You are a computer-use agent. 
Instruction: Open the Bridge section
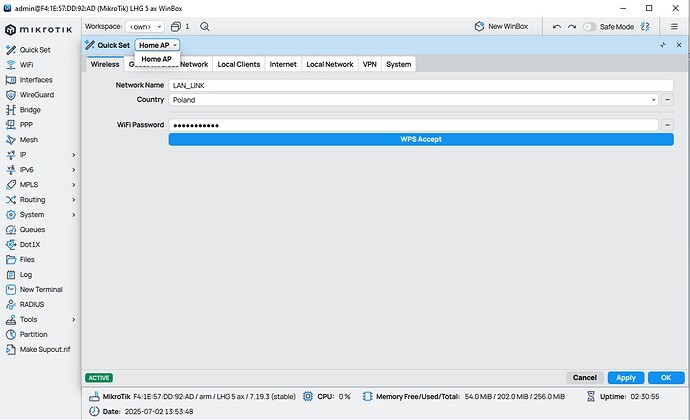click(x=23, y=110)
